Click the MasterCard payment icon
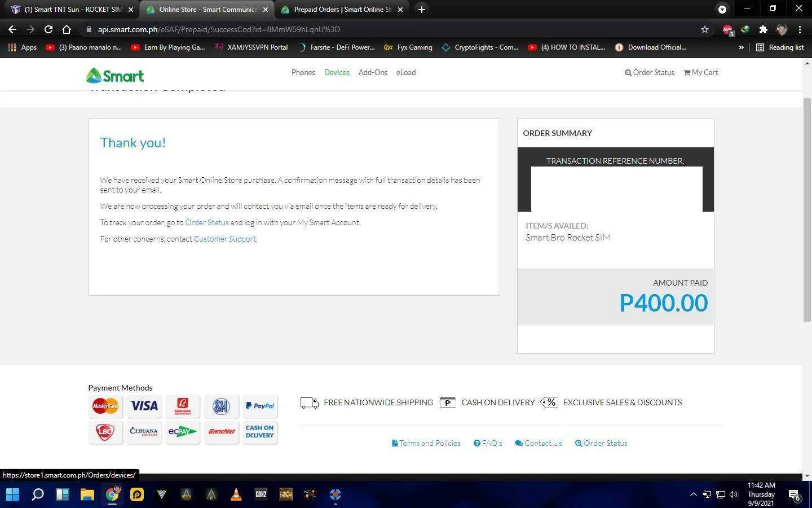 pyautogui.click(x=105, y=406)
